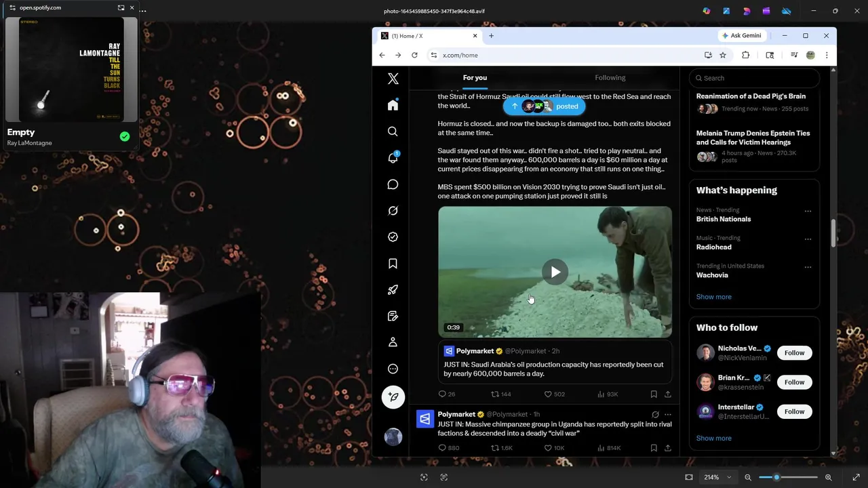Viewport: 868px width, 488px height.
Task: Like the Saudi oil post with 502 likes
Action: (x=555, y=394)
